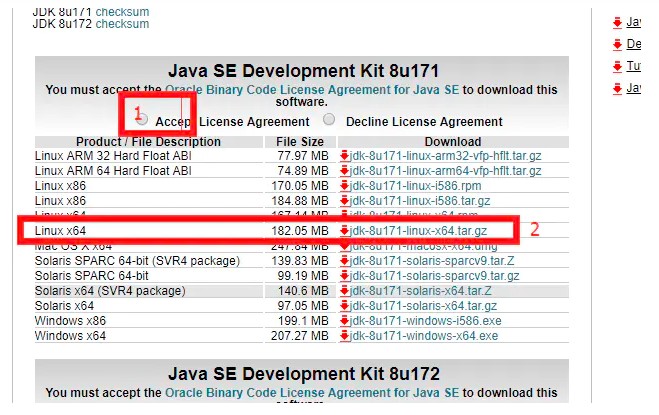Click Linux ARM 64 Hard Float ABI text

(x=113, y=171)
